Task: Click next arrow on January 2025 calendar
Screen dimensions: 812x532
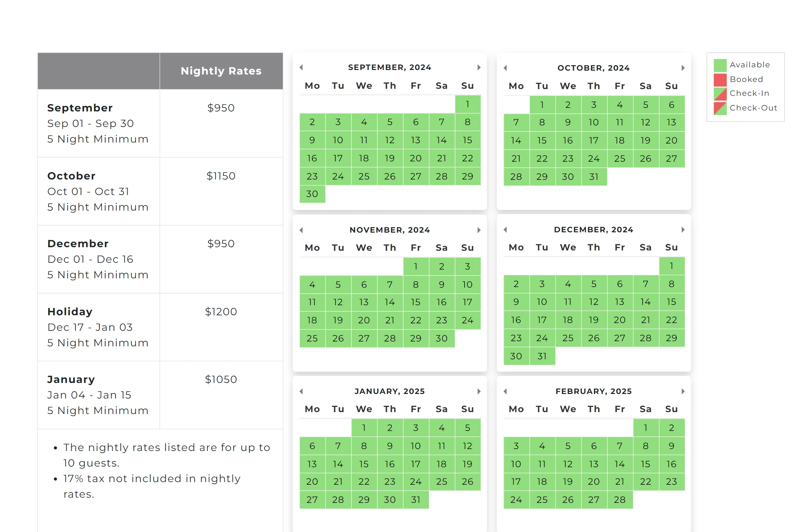Action: pos(479,391)
